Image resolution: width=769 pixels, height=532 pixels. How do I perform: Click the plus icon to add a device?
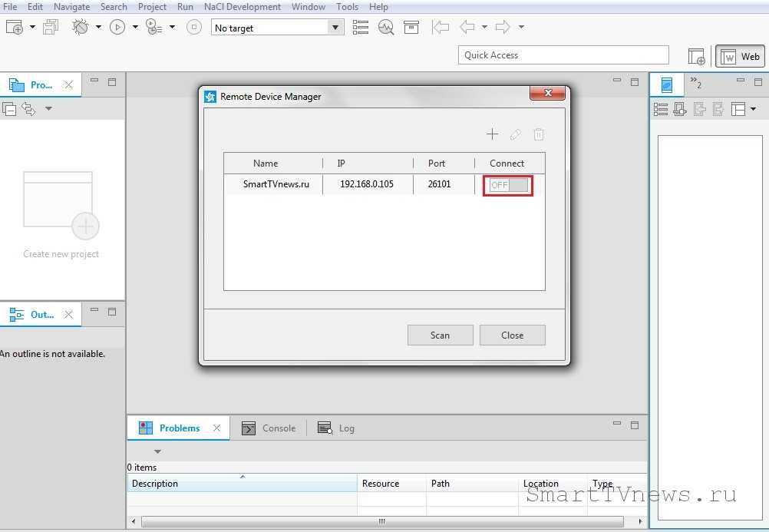coord(492,134)
